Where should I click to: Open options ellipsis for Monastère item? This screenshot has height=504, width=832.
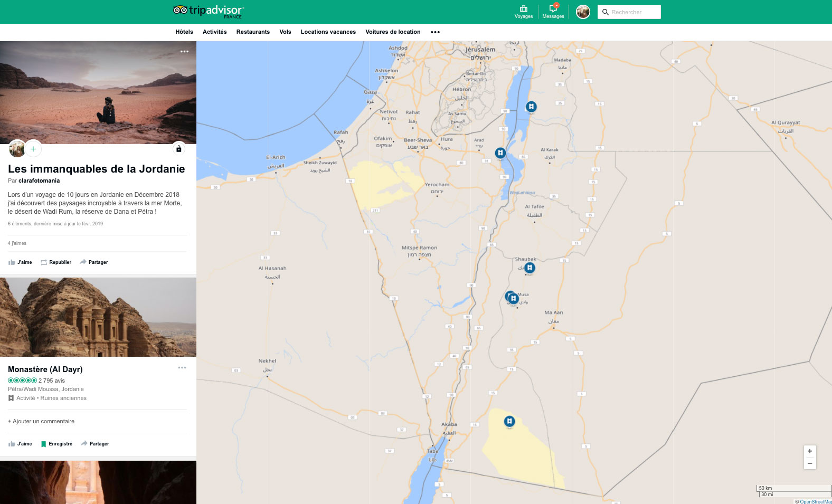click(x=182, y=367)
